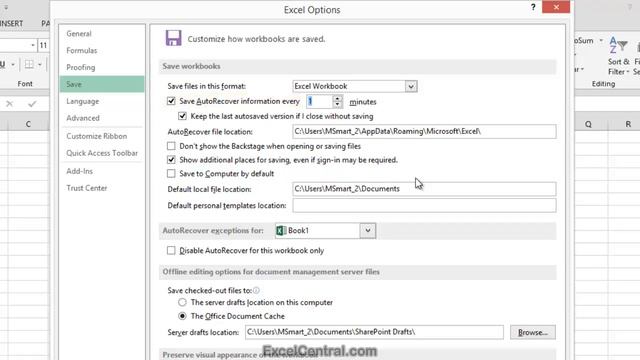
Task: Click the help question mark icon
Action: point(533,7)
